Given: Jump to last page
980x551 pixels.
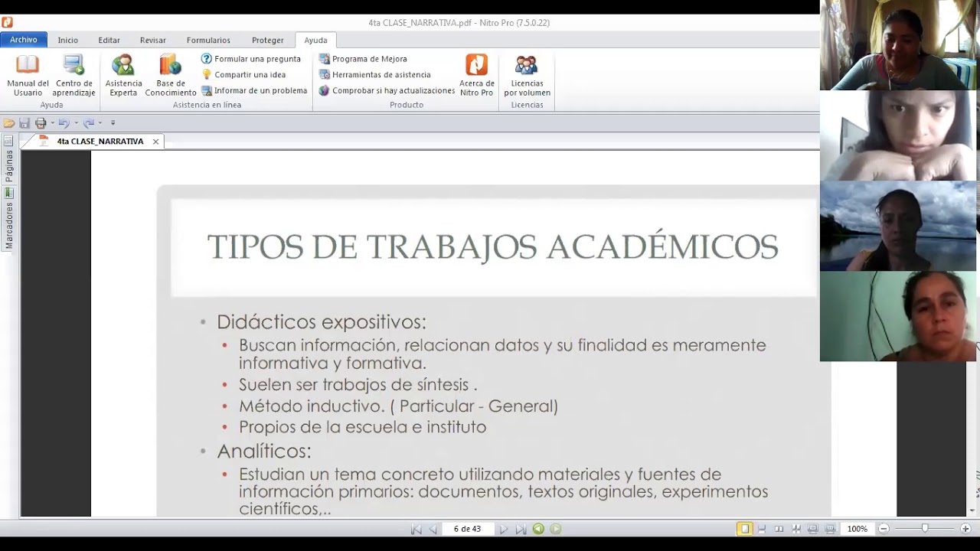Looking at the screenshot, I should (521, 529).
